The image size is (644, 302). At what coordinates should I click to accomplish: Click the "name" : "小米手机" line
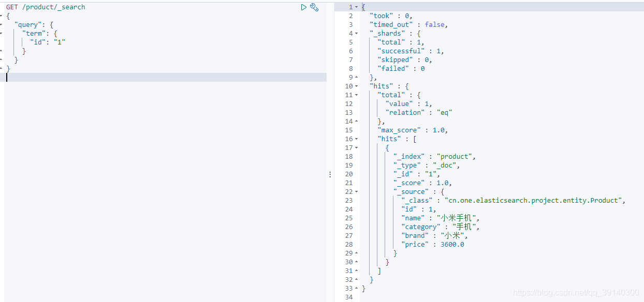pos(441,218)
